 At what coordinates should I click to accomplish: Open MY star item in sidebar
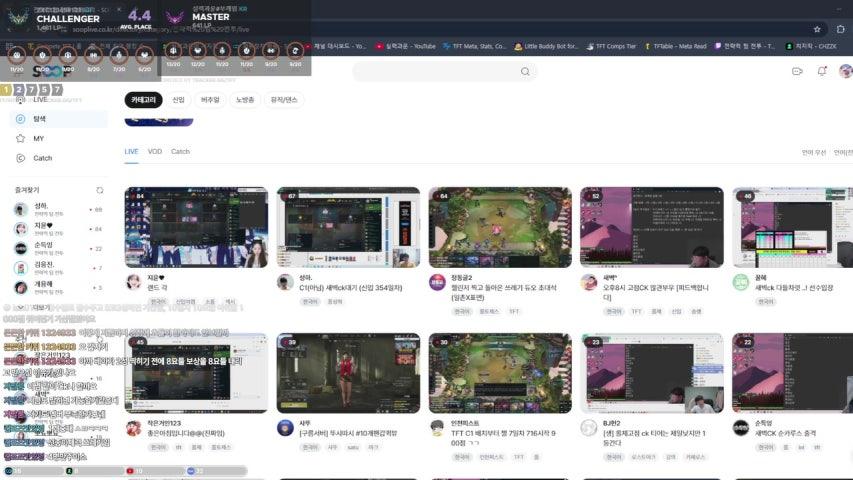pyautogui.click(x=38, y=139)
